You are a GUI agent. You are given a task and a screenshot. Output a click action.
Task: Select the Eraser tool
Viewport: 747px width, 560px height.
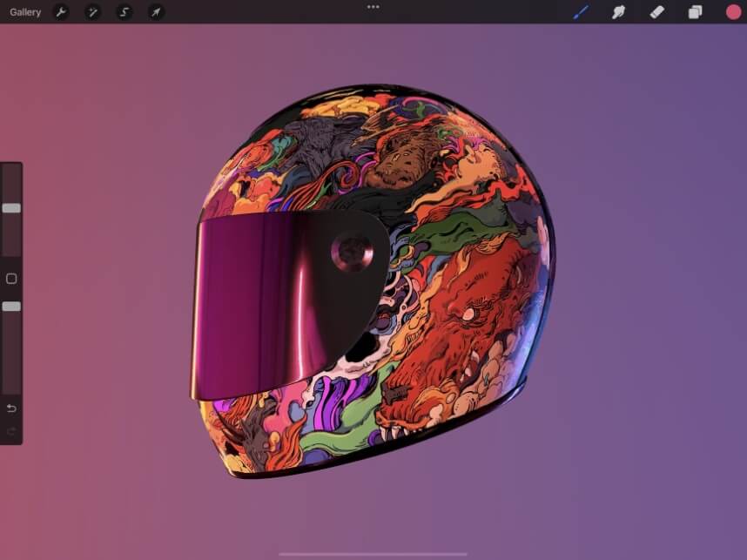656,11
